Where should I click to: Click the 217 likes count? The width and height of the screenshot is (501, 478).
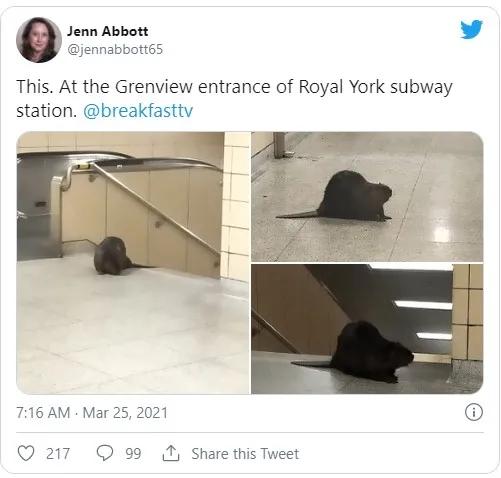pyautogui.click(x=58, y=454)
